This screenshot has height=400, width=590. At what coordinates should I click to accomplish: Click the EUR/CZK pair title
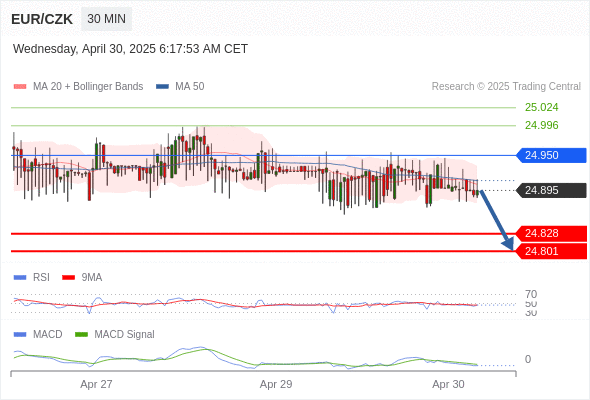pyautogui.click(x=42, y=19)
